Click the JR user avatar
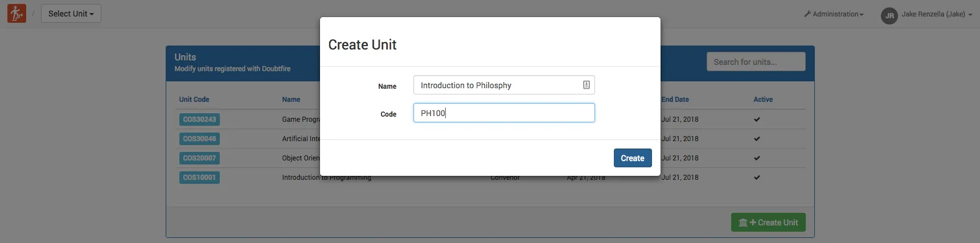Viewport: 980px width, 243px height. pos(889,15)
